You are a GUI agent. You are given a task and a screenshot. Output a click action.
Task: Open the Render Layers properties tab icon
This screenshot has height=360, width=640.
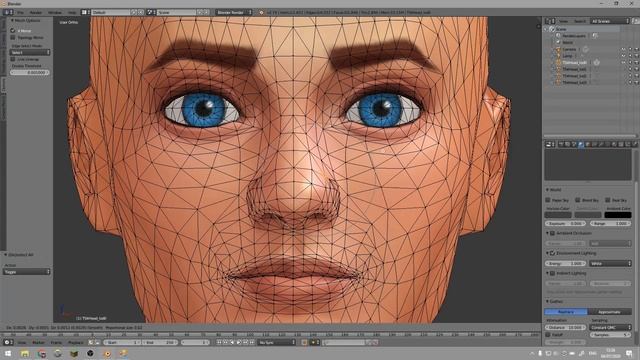pos(567,144)
